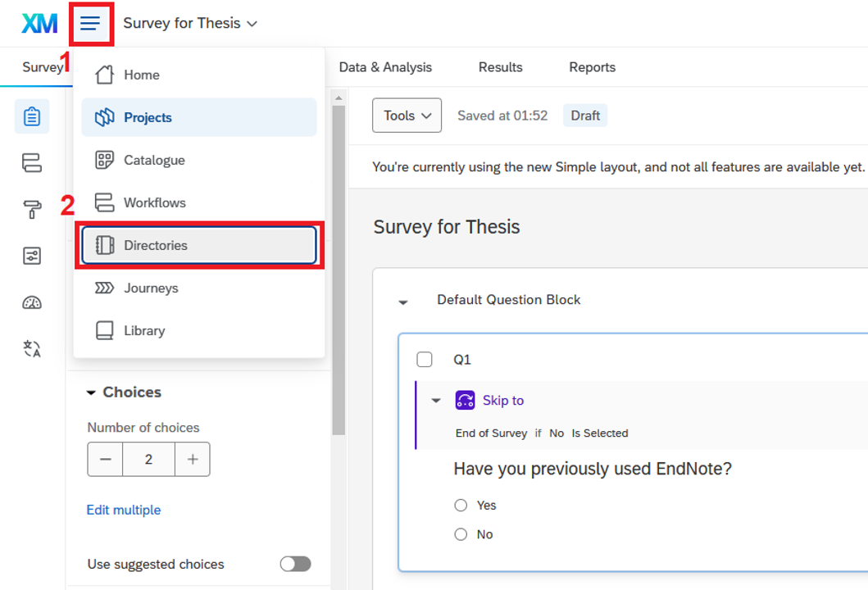Open survey options sliders icon in sidebar

pyautogui.click(x=32, y=256)
